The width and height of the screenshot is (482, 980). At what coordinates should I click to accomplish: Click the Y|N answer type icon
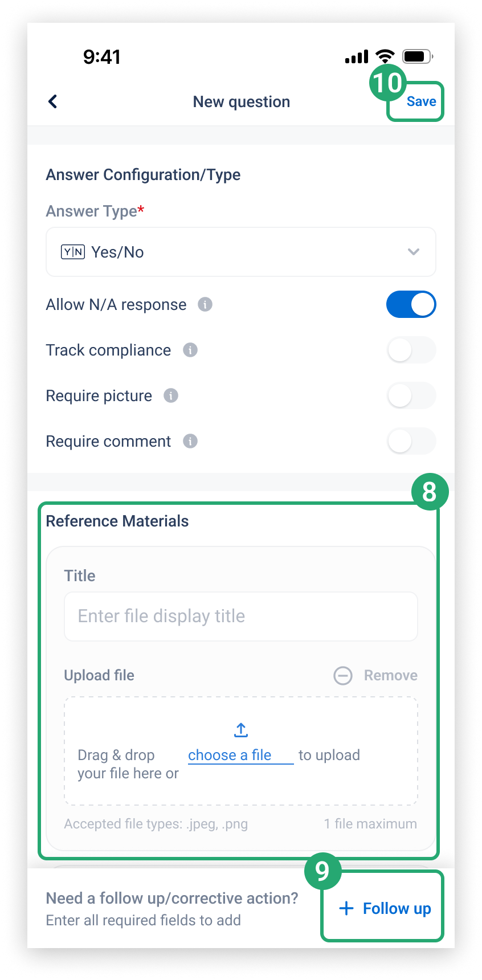pyautogui.click(x=73, y=252)
